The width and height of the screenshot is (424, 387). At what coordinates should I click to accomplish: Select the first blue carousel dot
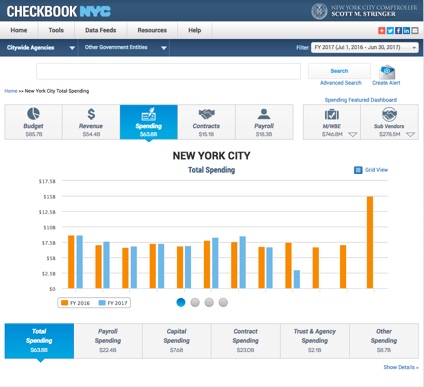pyautogui.click(x=181, y=302)
